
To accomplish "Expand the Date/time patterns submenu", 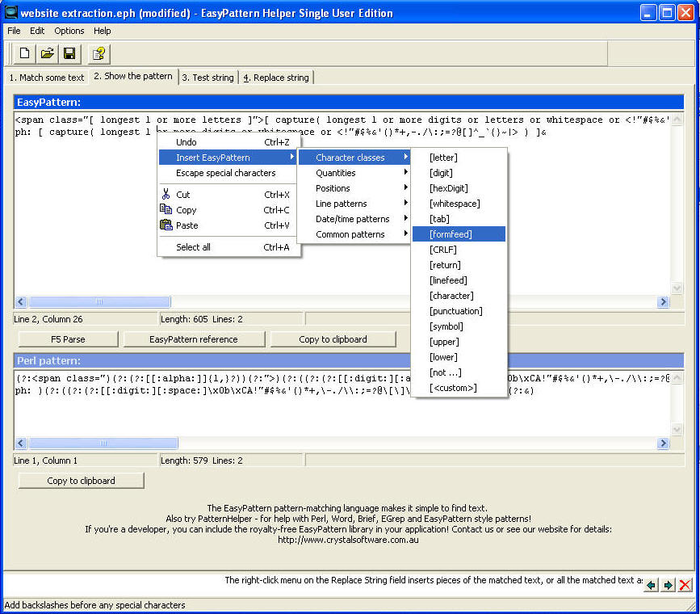I will coord(354,219).
